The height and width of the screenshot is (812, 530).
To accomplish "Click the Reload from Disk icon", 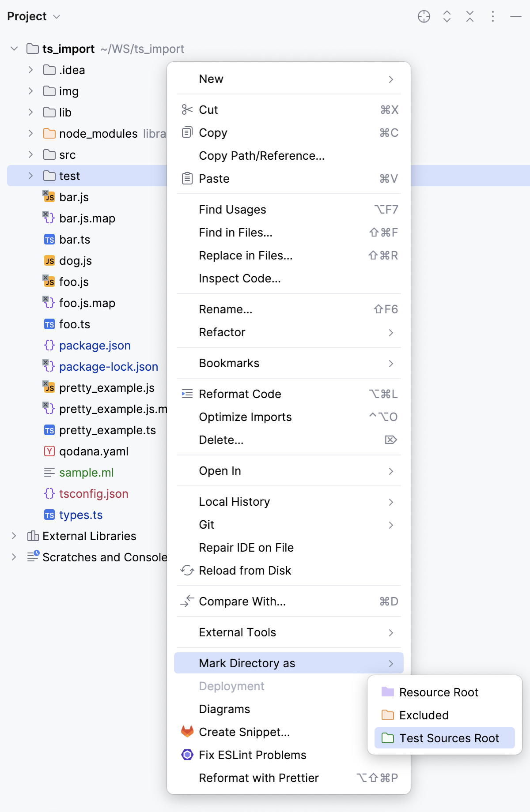I will [x=187, y=570].
